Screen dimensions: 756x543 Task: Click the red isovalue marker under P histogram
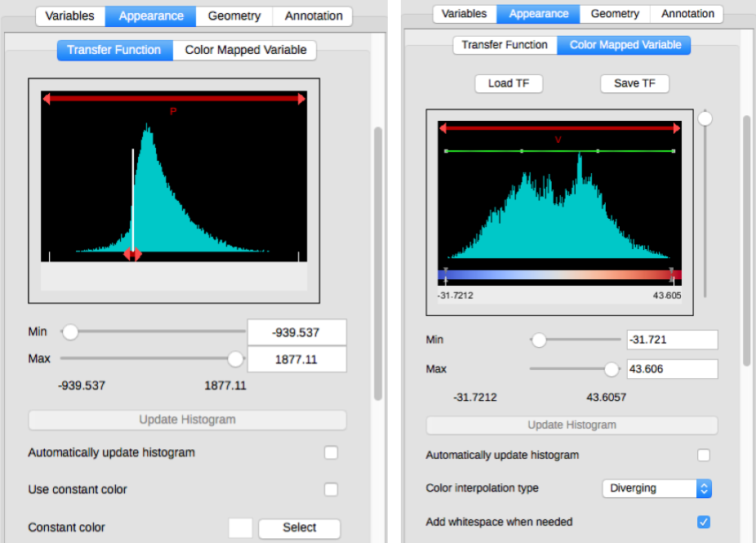132,255
